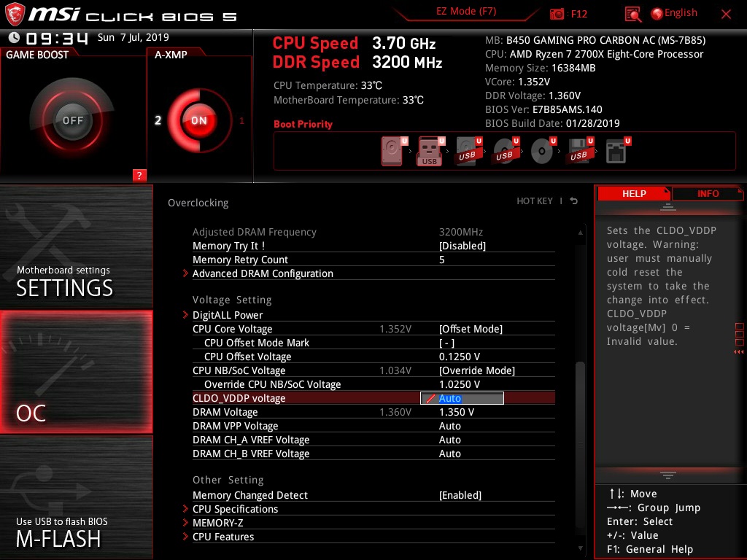Edit the CLDO_VDDP voltage Auto field
Screen dimensions: 747x560
tap(462, 399)
